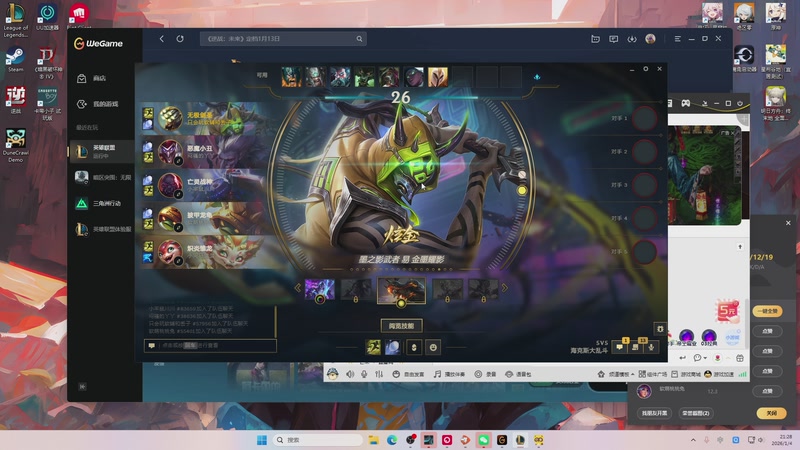800x450 pixels.
Task: Open File Explorer from the taskbar
Action: pyautogui.click(x=373, y=440)
